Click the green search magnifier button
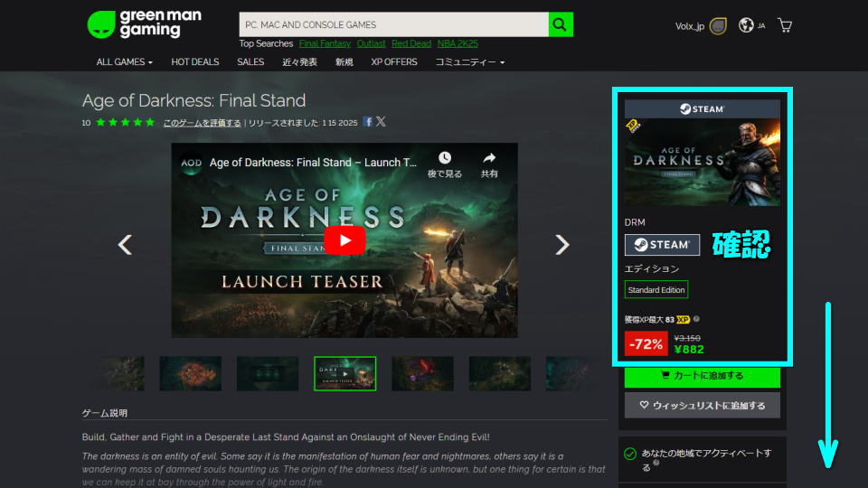The height and width of the screenshot is (488, 868). [x=561, y=24]
